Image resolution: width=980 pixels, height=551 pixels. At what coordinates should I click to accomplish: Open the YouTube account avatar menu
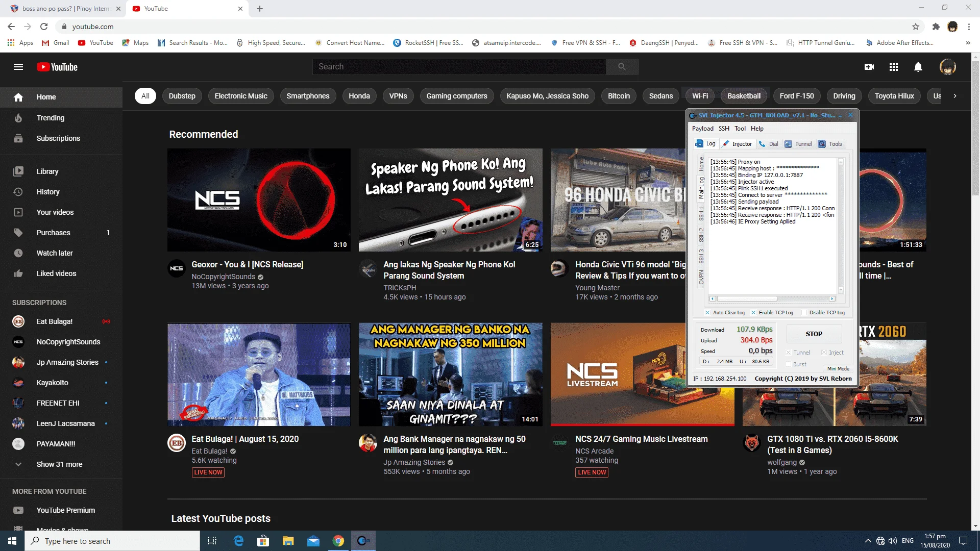948,67
